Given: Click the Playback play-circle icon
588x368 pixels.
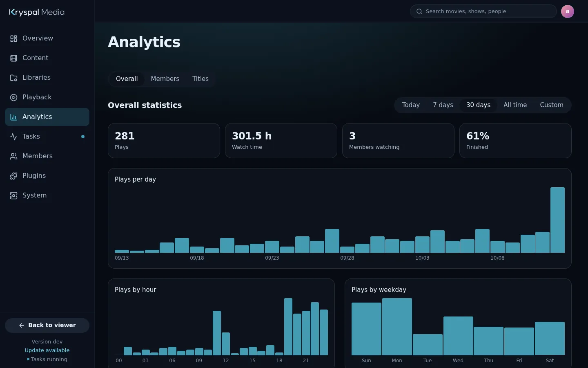Looking at the screenshot, I should click(x=13, y=97).
